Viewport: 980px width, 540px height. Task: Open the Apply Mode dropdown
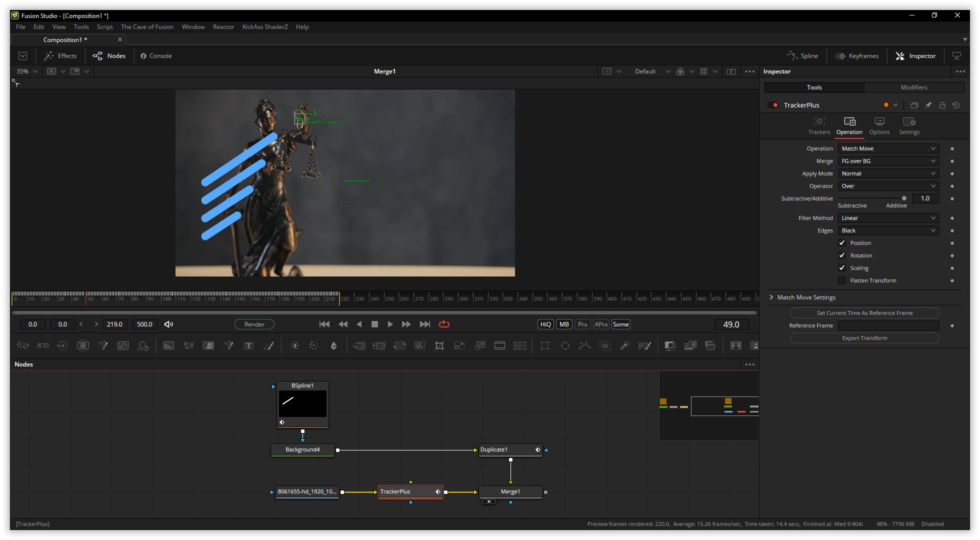[x=888, y=173]
